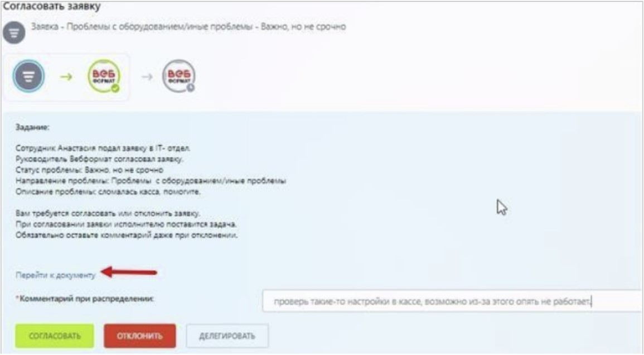Click the Задание: section label
This screenshot has height=355, width=644.
click(x=32, y=127)
